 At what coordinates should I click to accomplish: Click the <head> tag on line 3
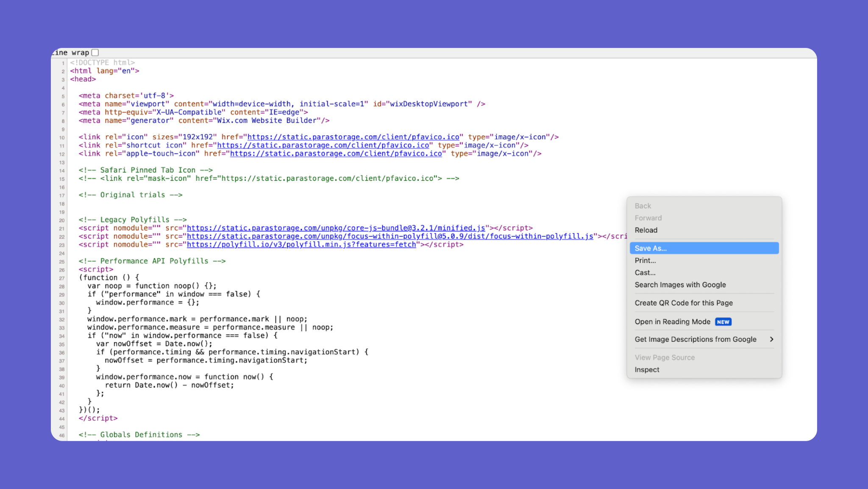point(83,79)
